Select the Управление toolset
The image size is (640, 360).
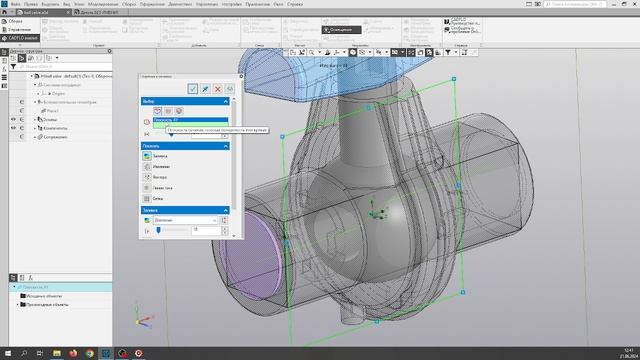(19, 30)
